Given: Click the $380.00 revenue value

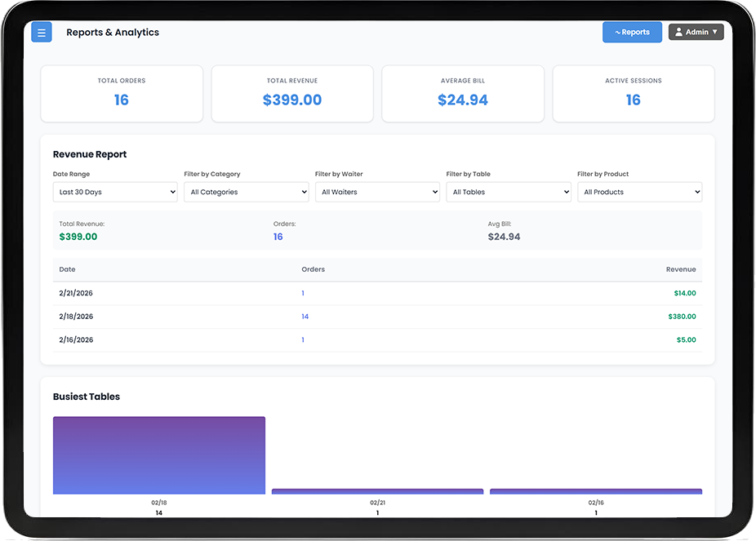Looking at the screenshot, I should pyautogui.click(x=683, y=316).
